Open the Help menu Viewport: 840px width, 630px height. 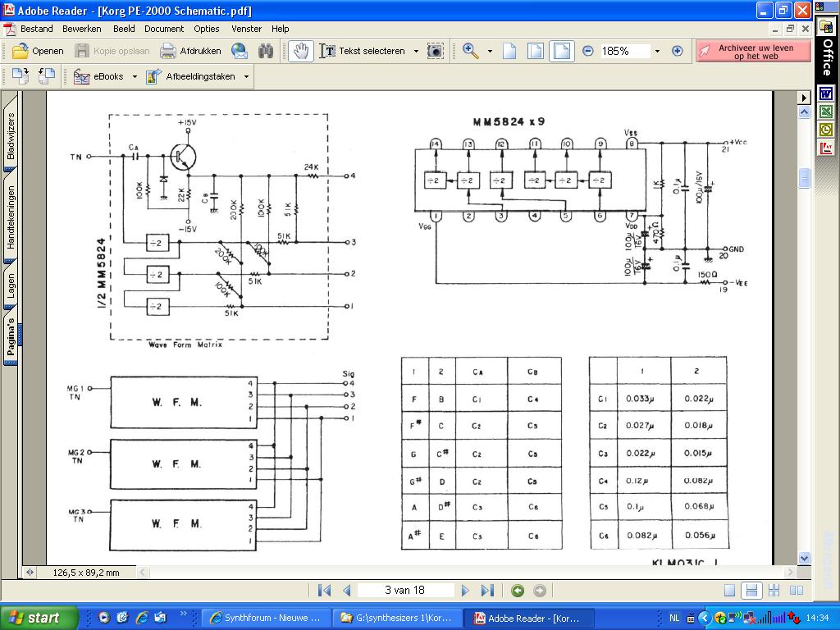click(x=281, y=29)
